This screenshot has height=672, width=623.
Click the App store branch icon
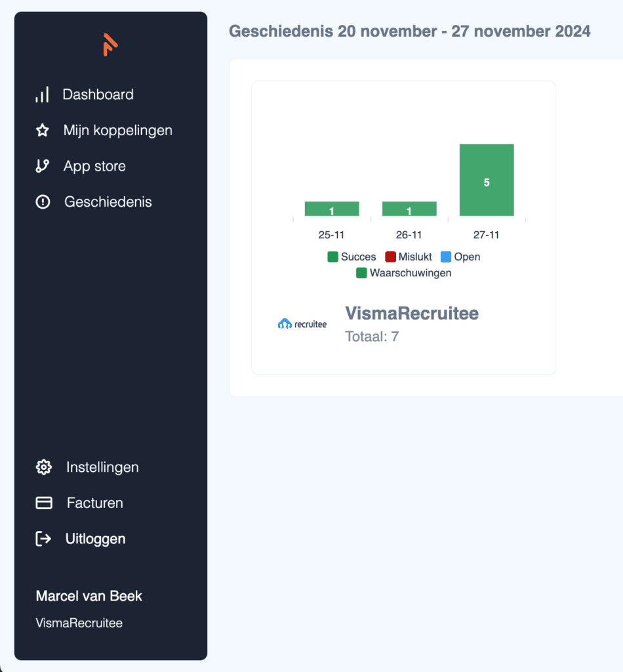tap(43, 166)
